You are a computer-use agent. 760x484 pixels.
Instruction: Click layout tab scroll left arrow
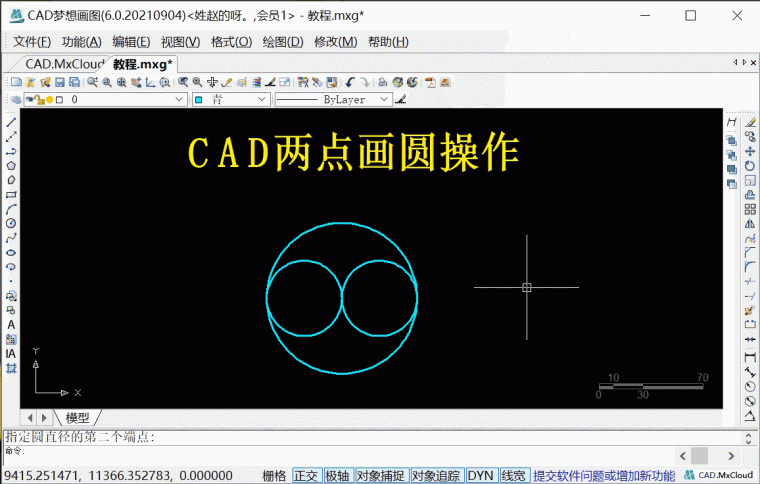pos(30,417)
